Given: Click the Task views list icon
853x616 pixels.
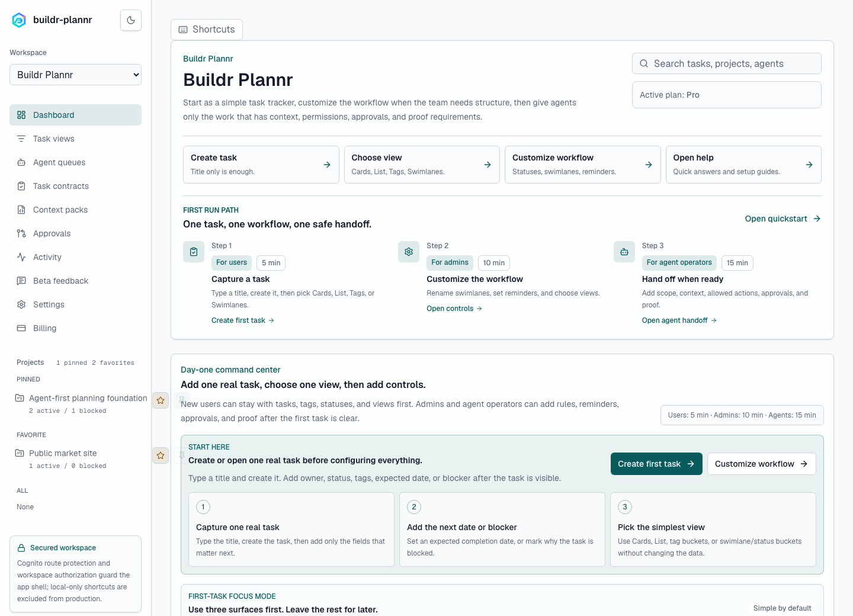Looking at the screenshot, I should (x=21, y=139).
